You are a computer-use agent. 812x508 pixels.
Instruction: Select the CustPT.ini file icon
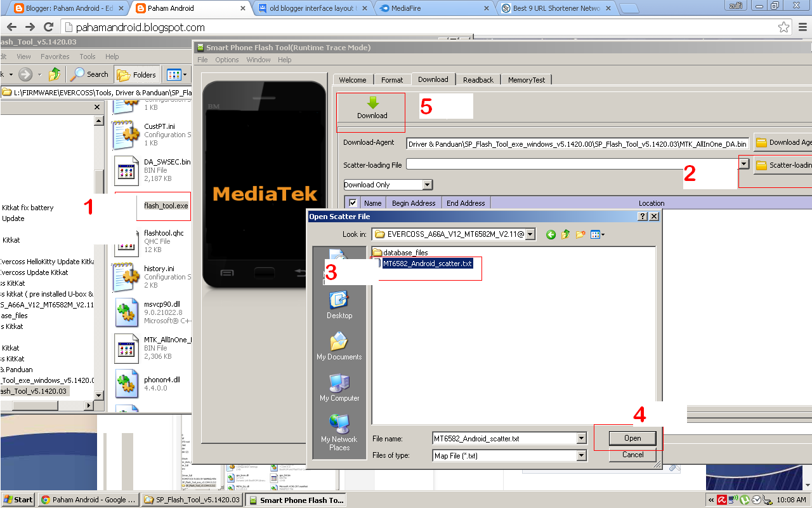pos(126,134)
